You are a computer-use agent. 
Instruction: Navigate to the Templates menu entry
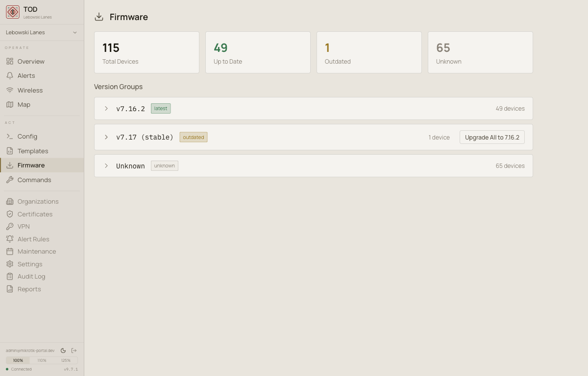click(x=32, y=151)
